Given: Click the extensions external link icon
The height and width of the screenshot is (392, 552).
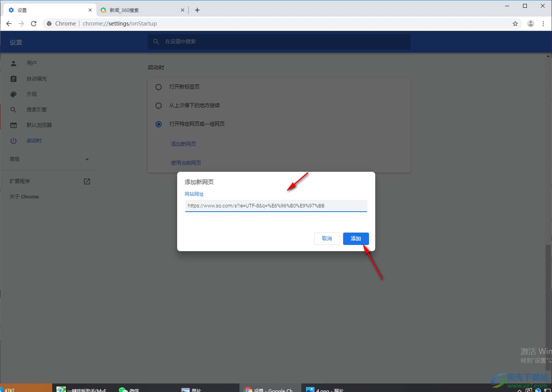Looking at the screenshot, I should 87,181.
